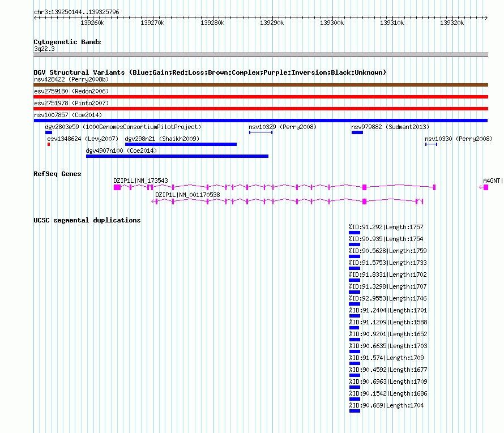
Task: Click the 139310k ruler tick label
Action: click(392, 23)
